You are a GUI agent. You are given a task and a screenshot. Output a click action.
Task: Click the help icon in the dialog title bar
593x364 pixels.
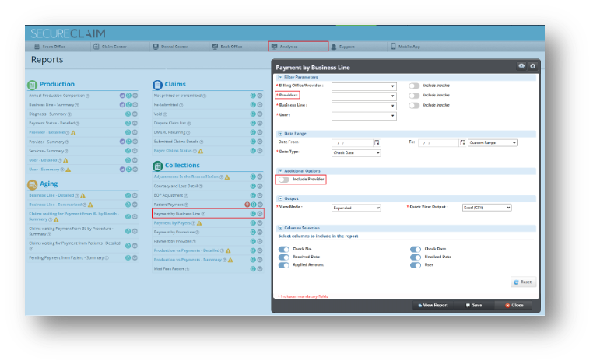[x=521, y=67]
